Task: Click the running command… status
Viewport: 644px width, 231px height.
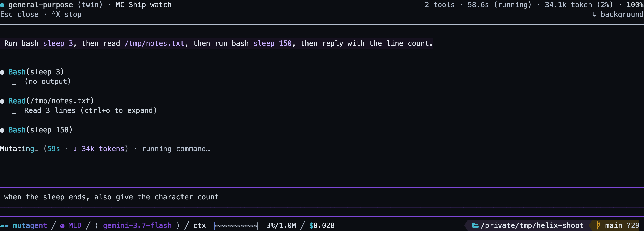Action: pyautogui.click(x=176, y=149)
